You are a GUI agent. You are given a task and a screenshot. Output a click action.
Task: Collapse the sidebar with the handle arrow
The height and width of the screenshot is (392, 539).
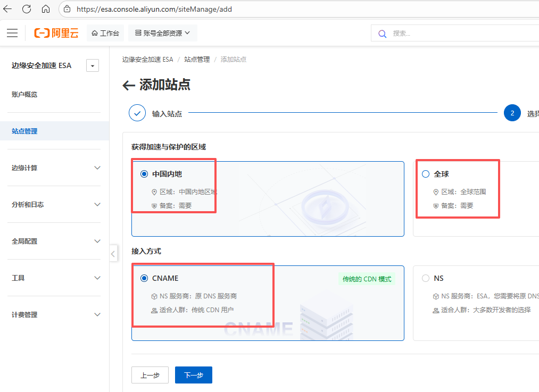coord(113,254)
